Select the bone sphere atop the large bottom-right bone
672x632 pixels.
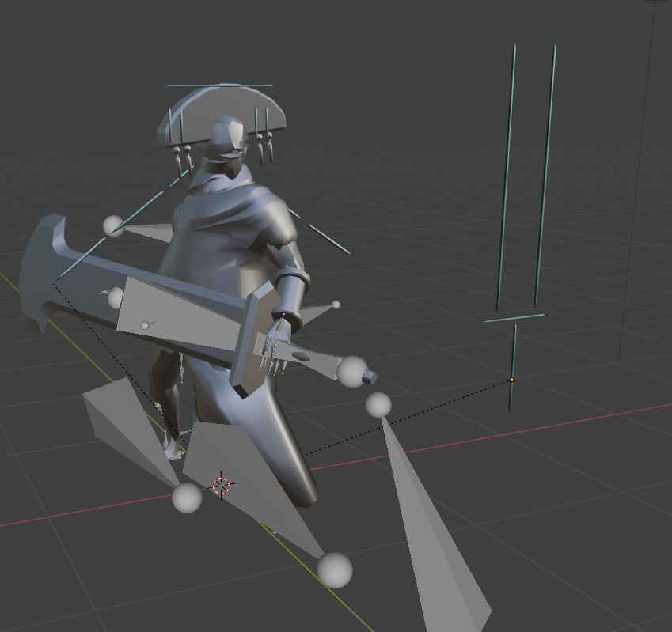(x=378, y=405)
